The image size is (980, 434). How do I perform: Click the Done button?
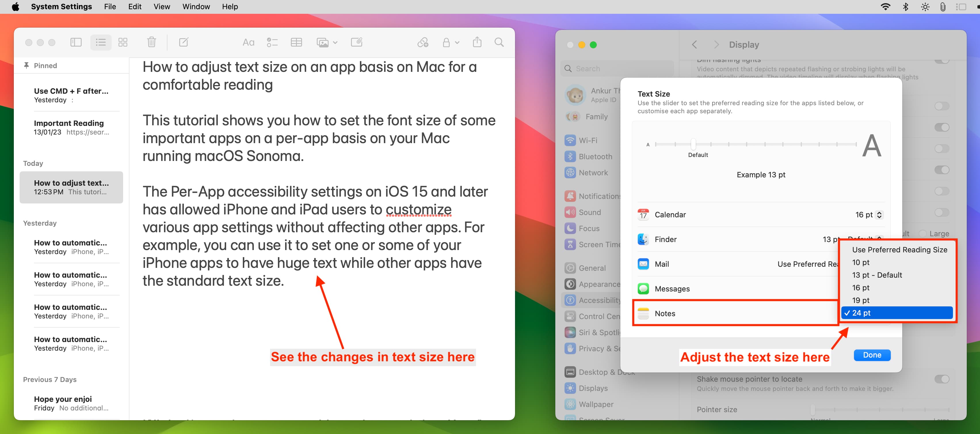[x=872, y=355]
